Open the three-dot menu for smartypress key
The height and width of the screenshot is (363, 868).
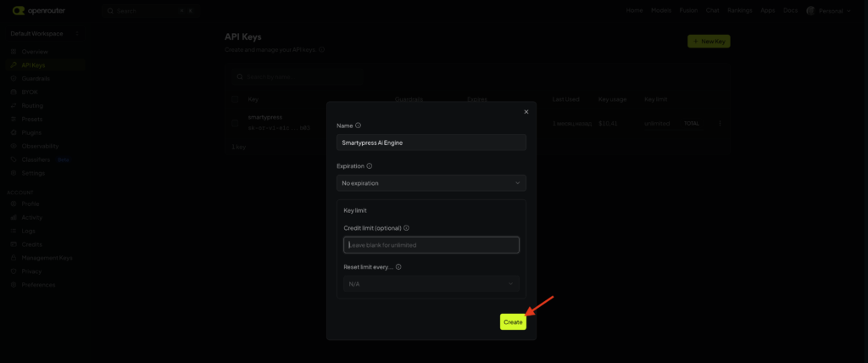pos(720,123)
